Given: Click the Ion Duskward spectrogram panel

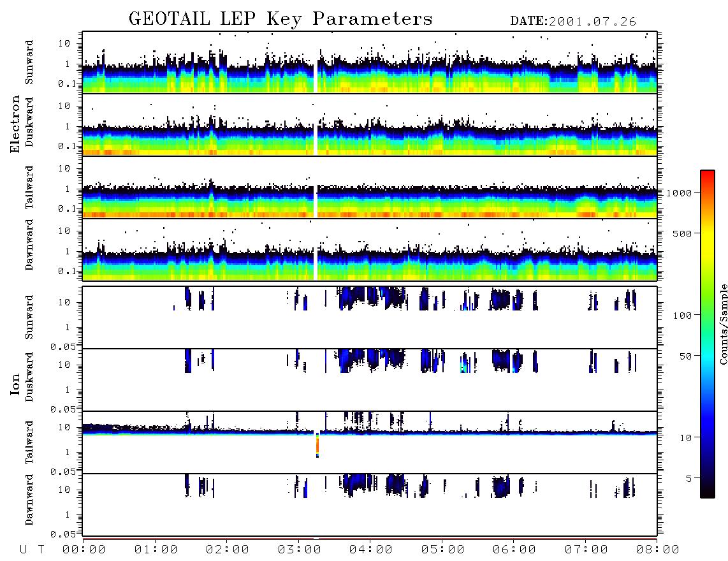Looking at the screenshot, I should click(x=370, y=380).
